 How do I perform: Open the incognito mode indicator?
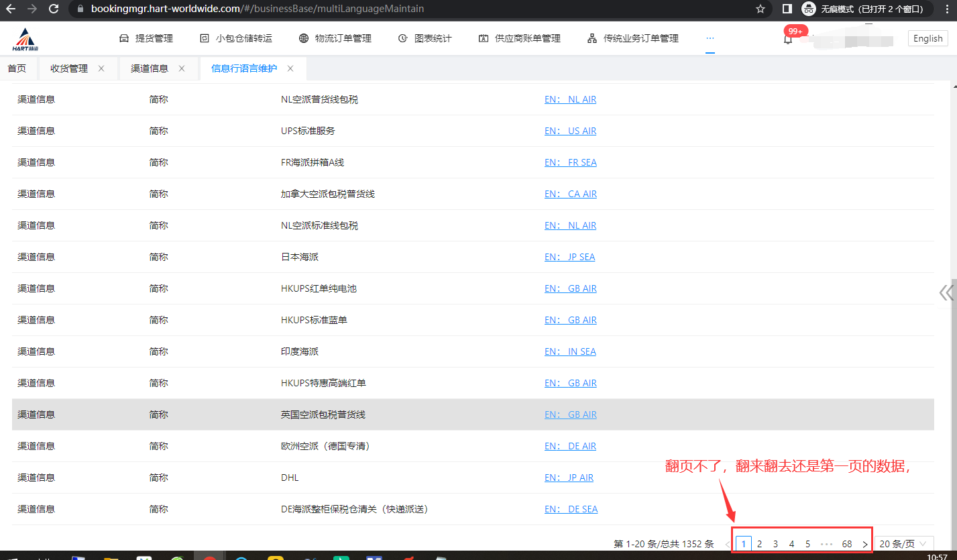865,9
